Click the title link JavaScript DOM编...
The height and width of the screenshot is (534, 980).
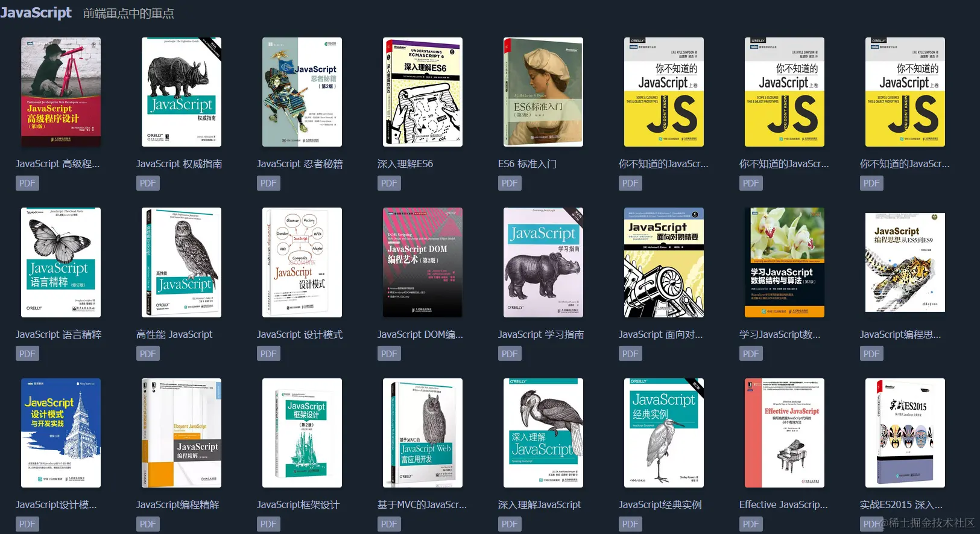tap(420, 334)
